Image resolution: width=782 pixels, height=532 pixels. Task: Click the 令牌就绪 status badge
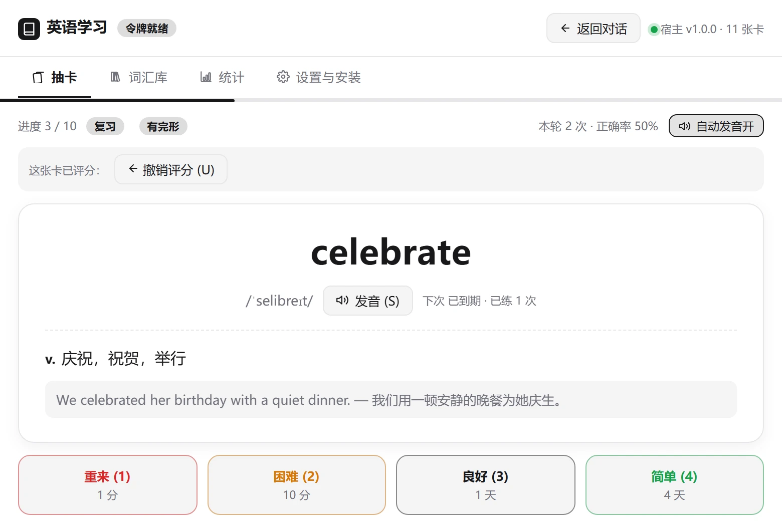tap(147, 29)
